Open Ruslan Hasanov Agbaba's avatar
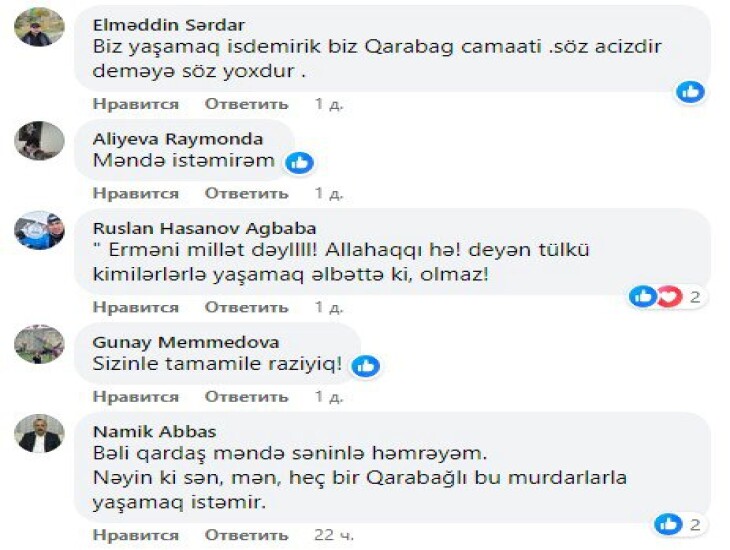 click(x=39, y=230)
